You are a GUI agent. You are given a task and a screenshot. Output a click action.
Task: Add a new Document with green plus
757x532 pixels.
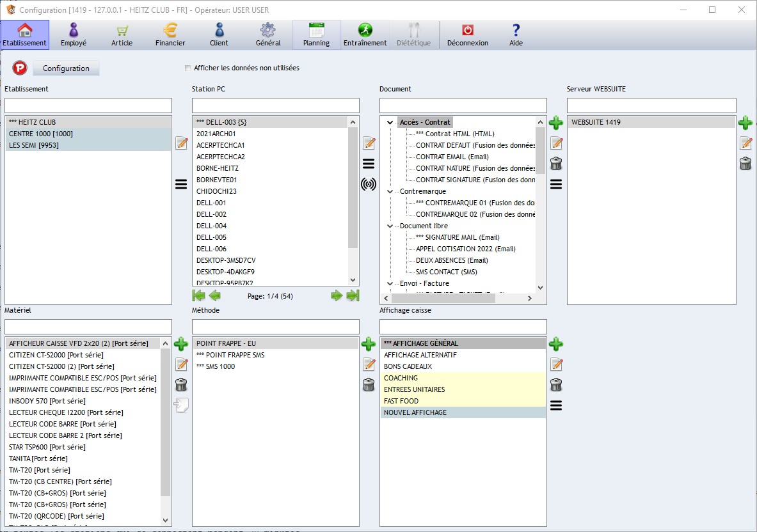click(x=555, y=123)
